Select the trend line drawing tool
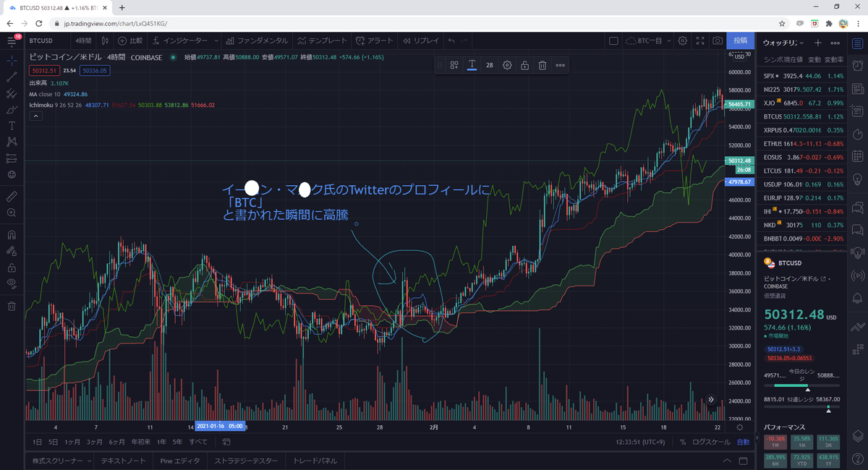Screen dimensions: 868x470 [x=12, y=77]
